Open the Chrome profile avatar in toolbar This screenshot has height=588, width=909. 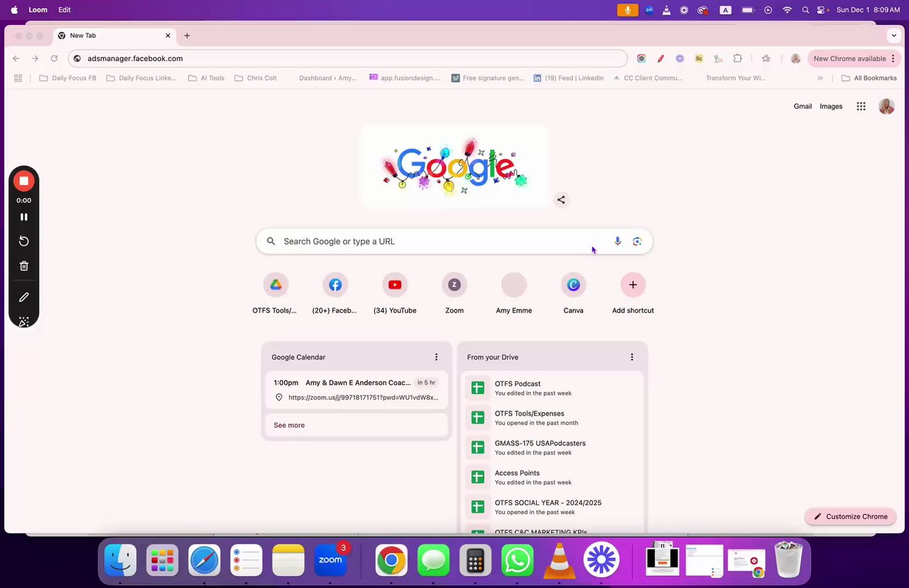pos(795,58)
